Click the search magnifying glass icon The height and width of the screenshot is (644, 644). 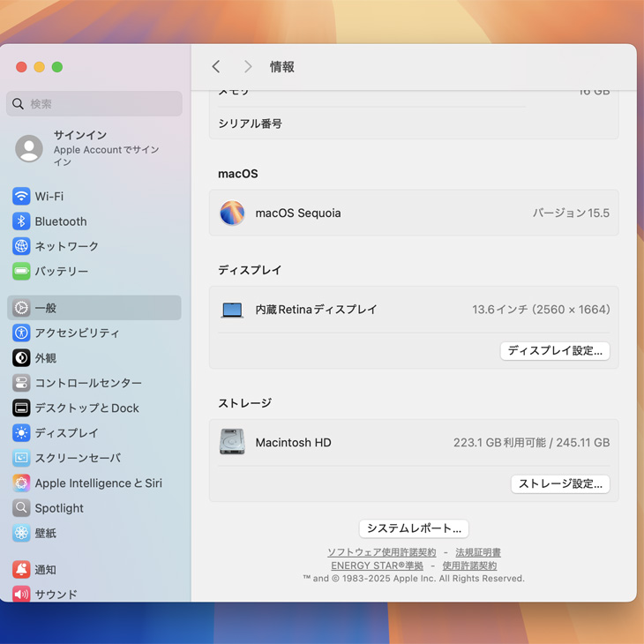(18, 103)
